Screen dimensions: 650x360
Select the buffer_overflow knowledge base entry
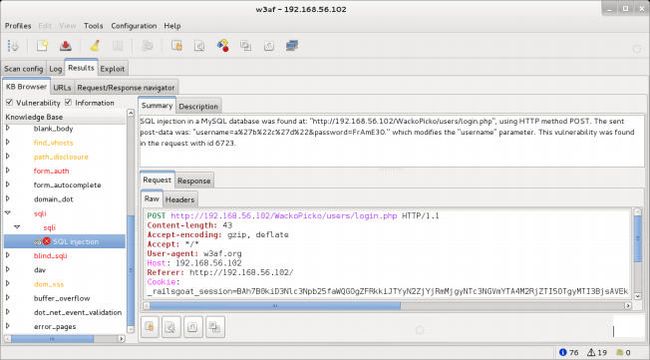[62, 298]
